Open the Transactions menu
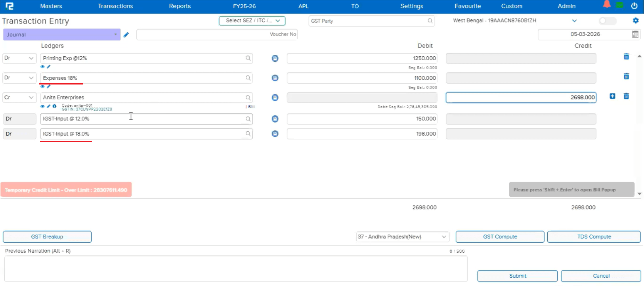The height and width of the screenshot is (286, 644). (x=115, y=6)
